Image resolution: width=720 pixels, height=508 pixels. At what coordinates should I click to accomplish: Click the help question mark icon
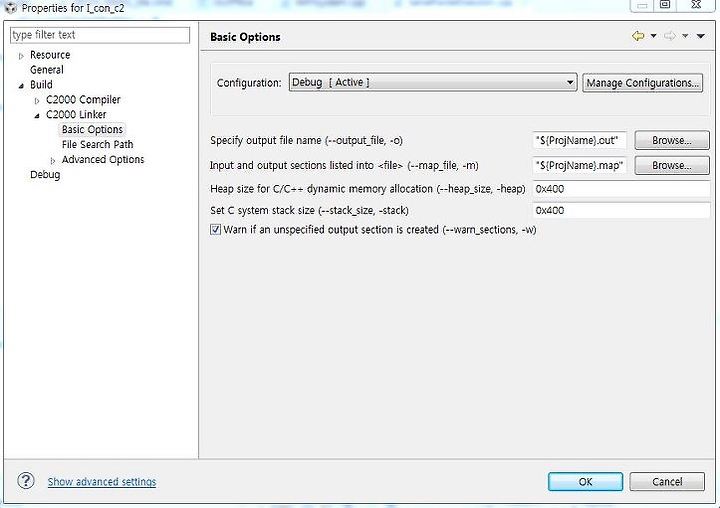click(x=26, y=481)
